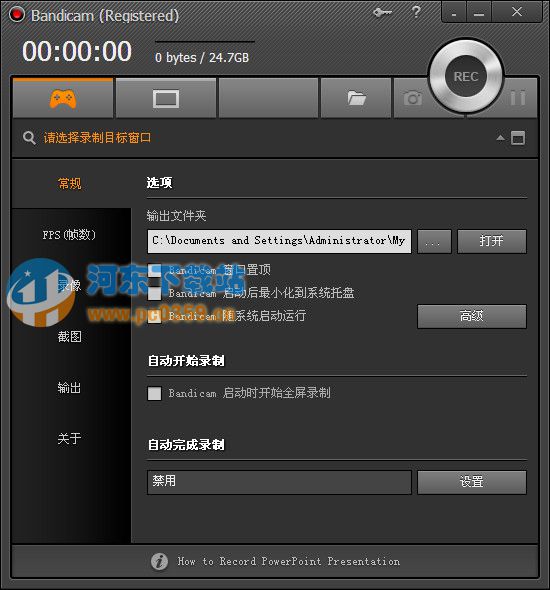Click the output folder path field
This screenshot has height=590, width=550.
coord(279,241)
